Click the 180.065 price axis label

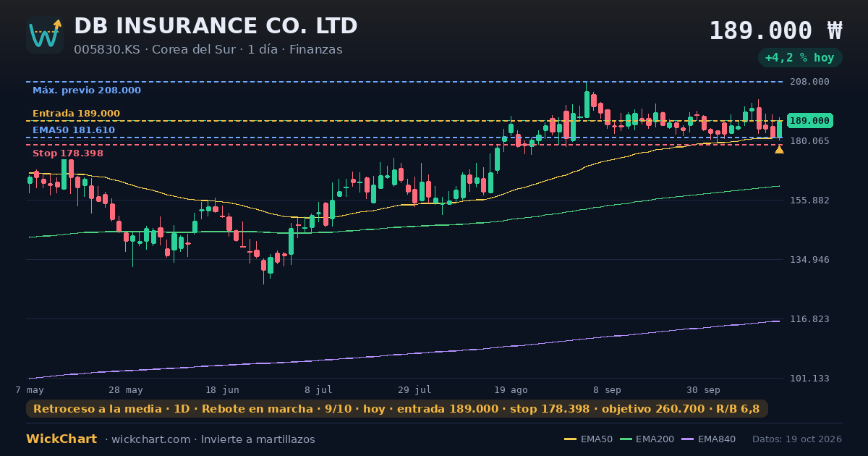pos(809,141)
